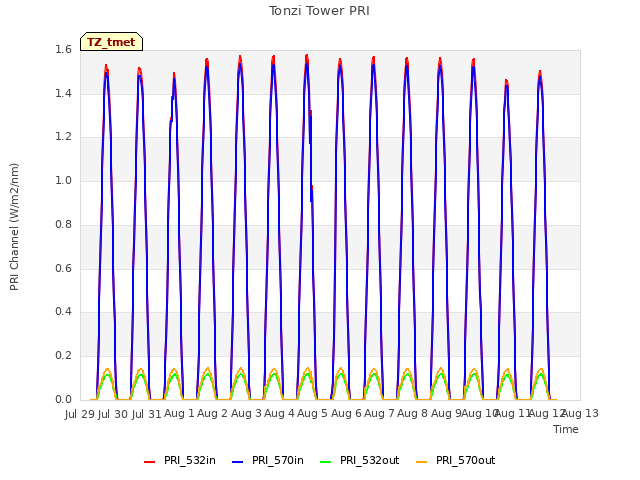
Task: Click the Aug 1 x-axis date label
Action: 179,414
